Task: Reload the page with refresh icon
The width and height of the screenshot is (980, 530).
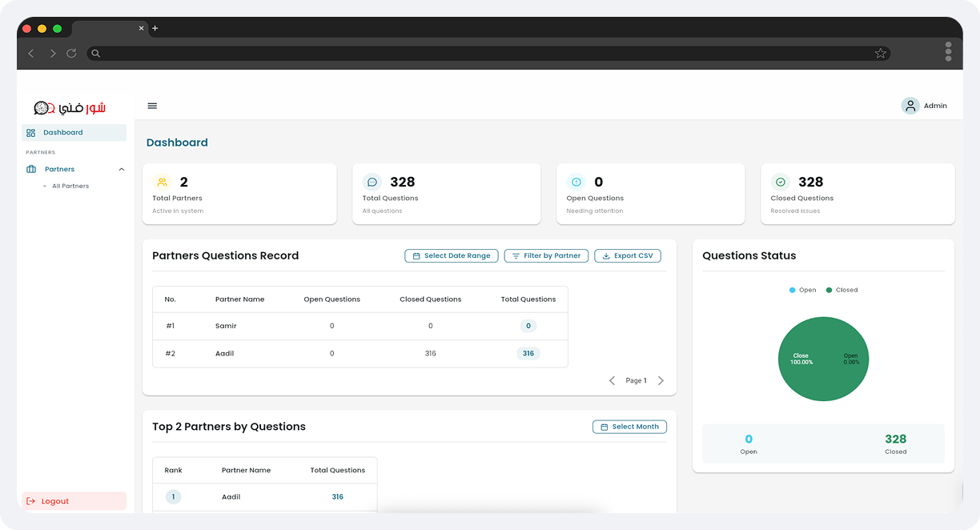Action: 71,53
